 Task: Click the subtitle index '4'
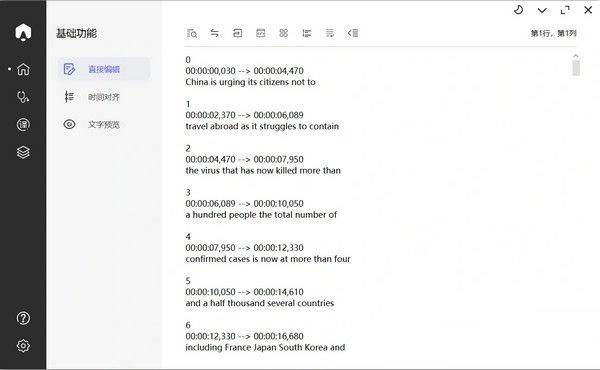click(x=188, y=236)
